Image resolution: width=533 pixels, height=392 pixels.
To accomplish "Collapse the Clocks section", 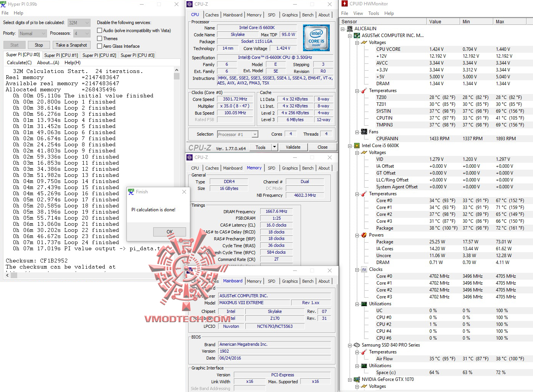I will pyautogui.click(x=357, y=269).
